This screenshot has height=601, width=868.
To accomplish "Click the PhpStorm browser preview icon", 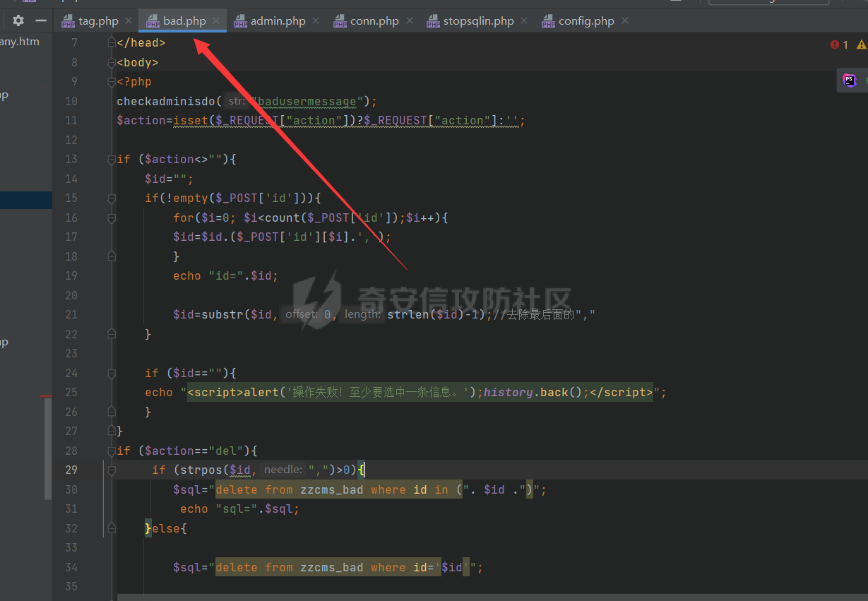I will (x=850, y=81).
